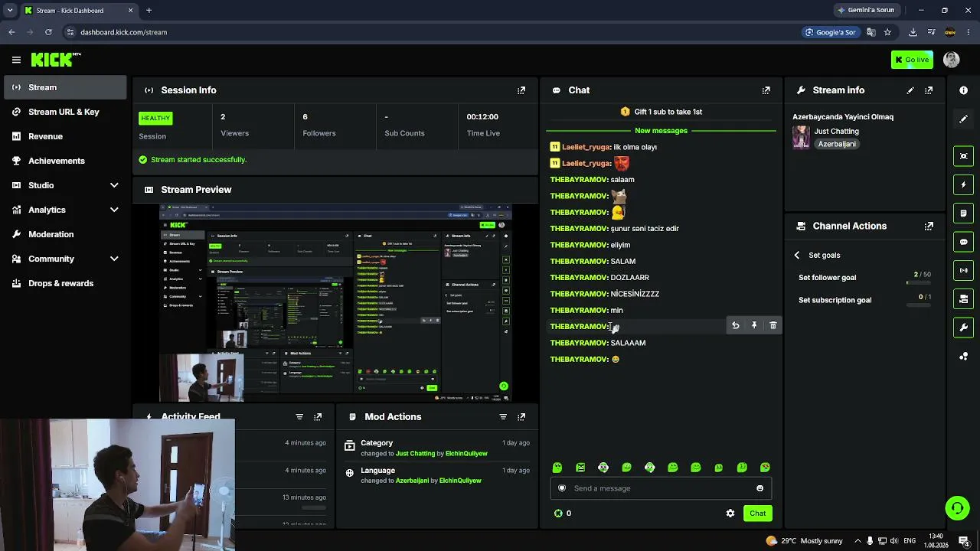Focus the Send a message input
The image size is (980, 551).
[661, 488]
